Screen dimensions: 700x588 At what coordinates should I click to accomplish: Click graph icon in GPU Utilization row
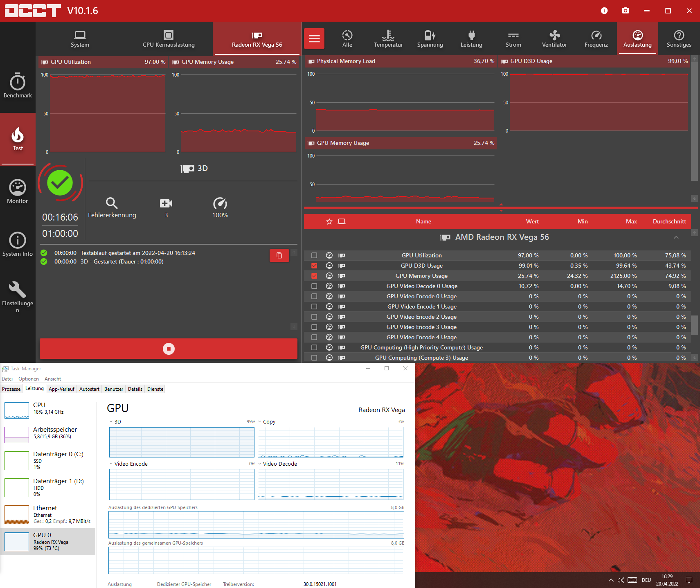[329, 255]
